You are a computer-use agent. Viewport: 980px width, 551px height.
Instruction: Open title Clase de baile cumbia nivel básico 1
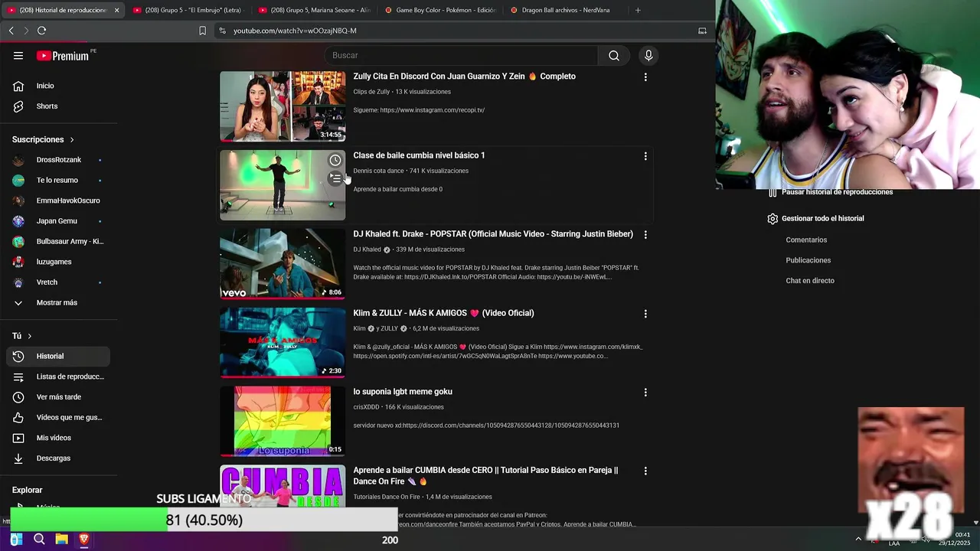coord(419,155)
